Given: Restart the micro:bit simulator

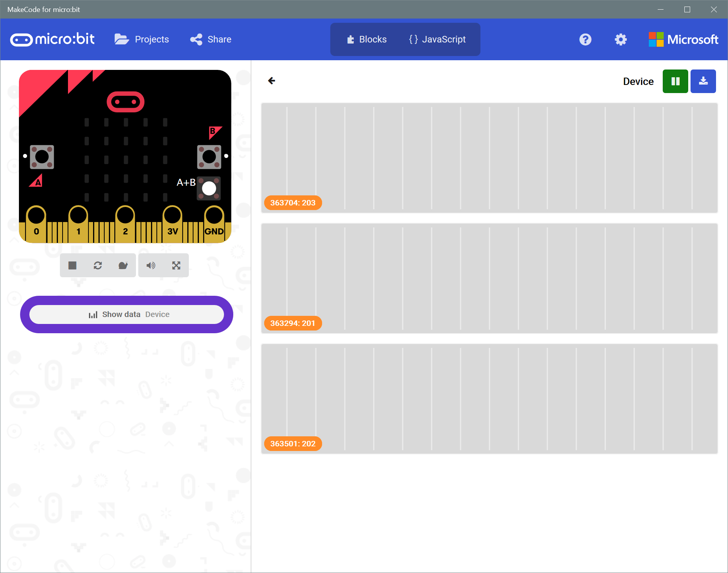Looking at the screenshot, I should (x=98, y=265).
